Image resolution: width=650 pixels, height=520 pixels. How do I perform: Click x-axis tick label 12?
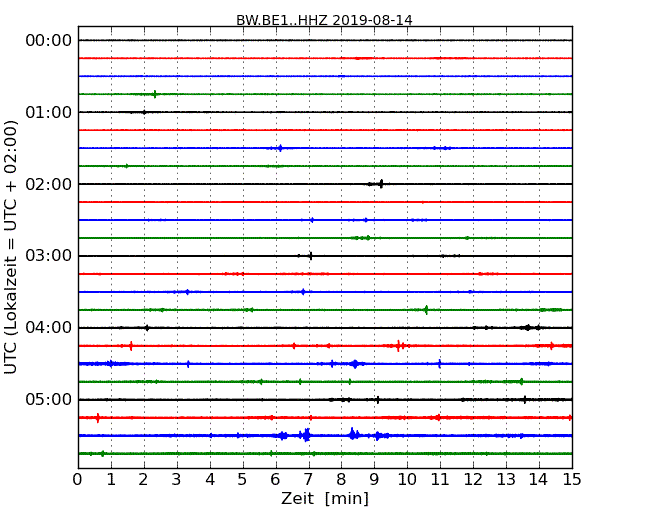click(473, 480)
